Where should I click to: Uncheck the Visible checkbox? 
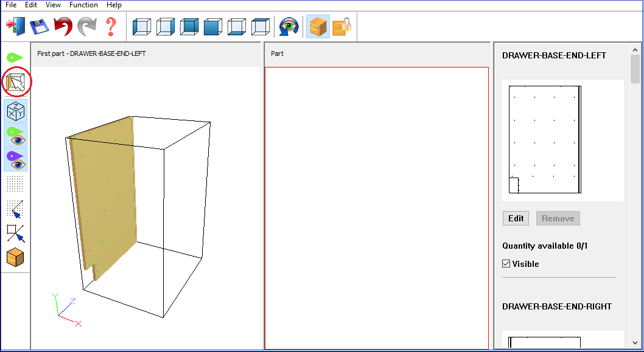(x=506, y=264)
